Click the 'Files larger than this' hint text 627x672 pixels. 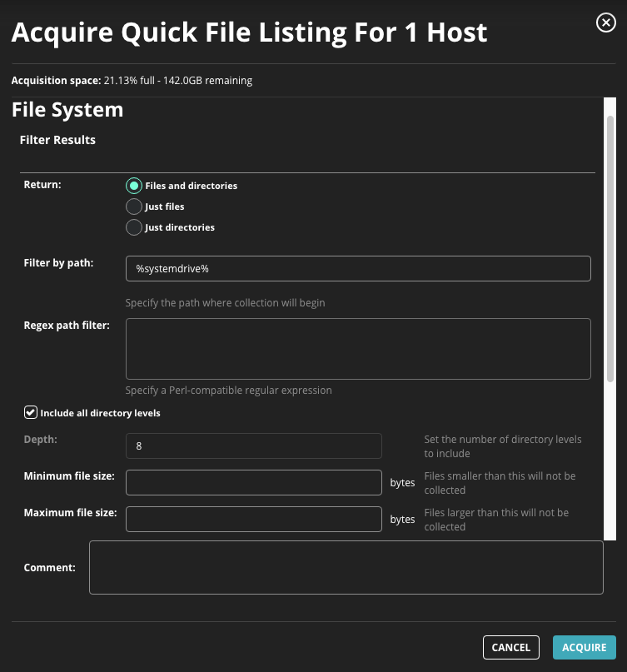coord(496,520)
